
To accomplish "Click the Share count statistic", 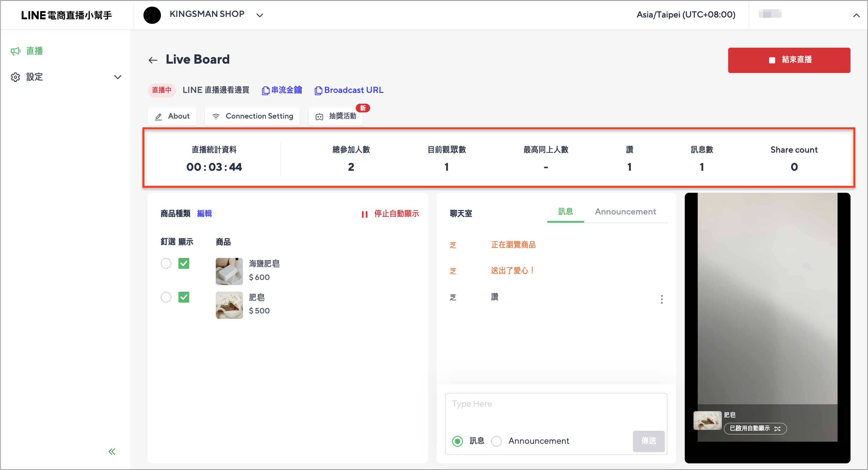I will click(x=794, y=158).
